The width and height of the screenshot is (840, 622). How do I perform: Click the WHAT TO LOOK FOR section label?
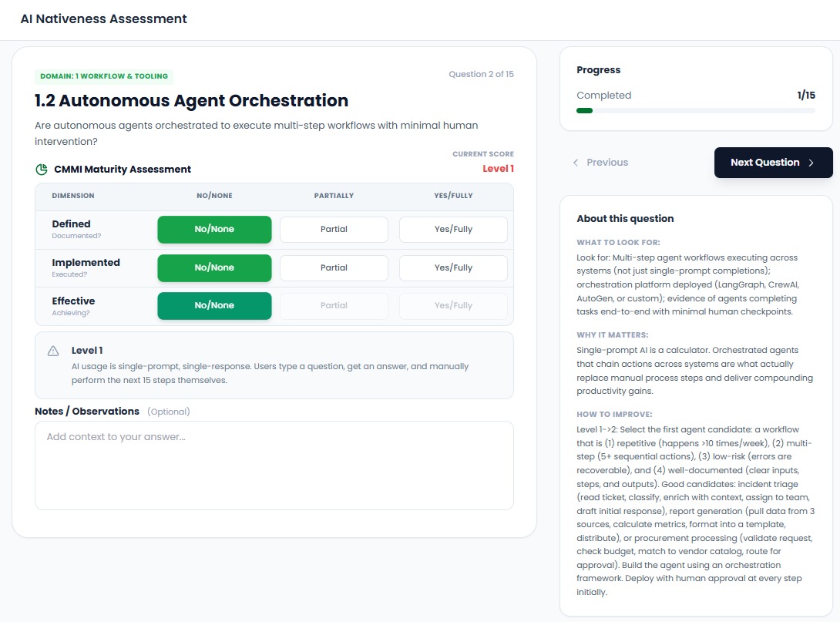[x=618, y=242]
